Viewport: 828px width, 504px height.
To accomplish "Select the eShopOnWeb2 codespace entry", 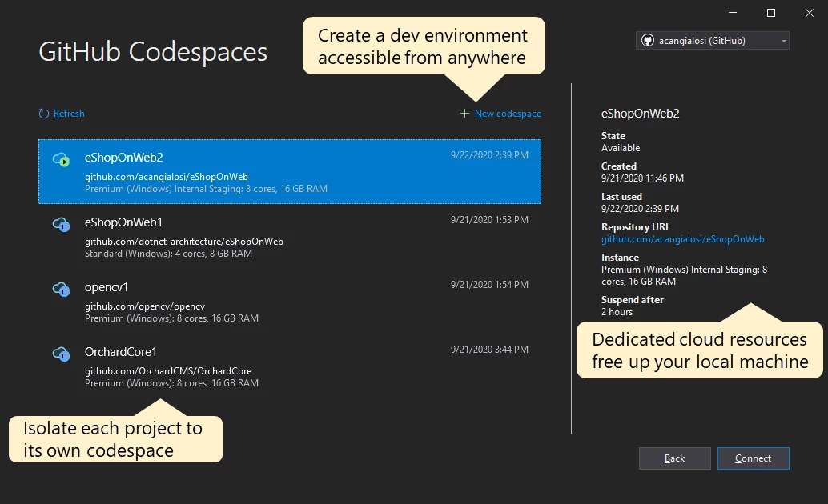I will pyautogui.click(x=289, y=172).
